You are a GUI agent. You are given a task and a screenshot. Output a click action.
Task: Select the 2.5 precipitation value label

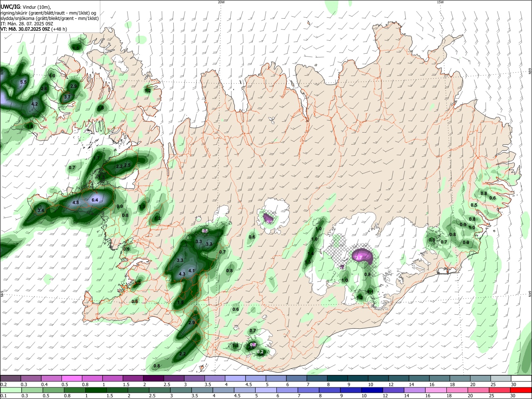coord(128,165)
